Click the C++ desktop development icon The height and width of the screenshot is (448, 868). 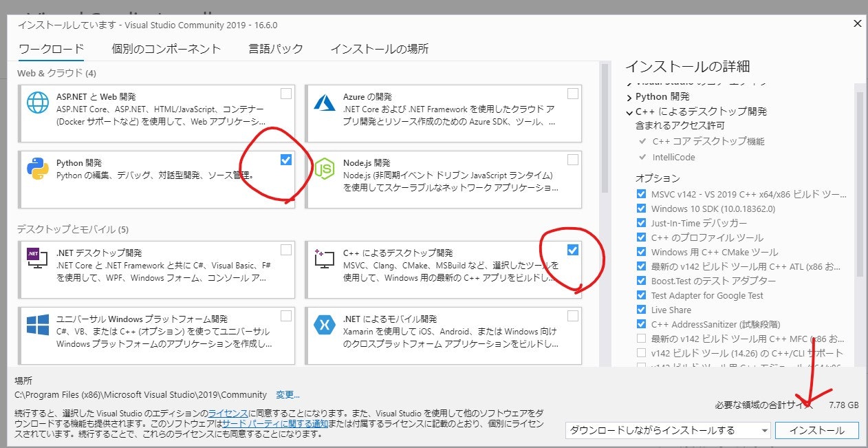pos(323,259)
